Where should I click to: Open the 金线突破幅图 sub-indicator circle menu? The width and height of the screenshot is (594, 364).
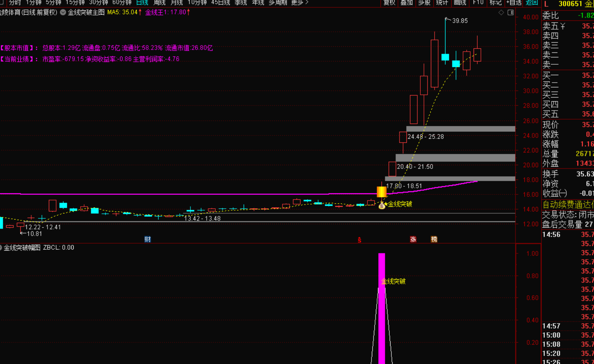coord(1,247)
